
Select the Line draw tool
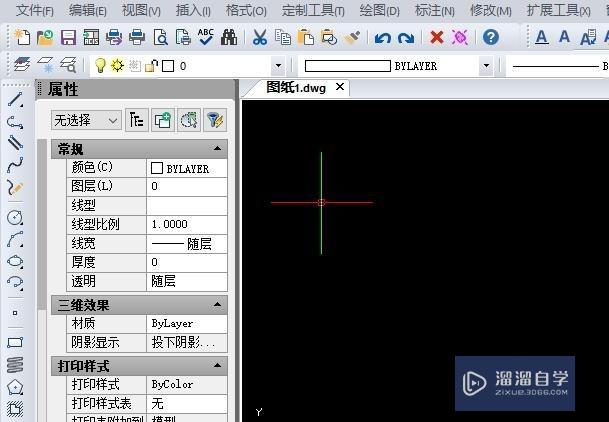[x=15, y=99]
